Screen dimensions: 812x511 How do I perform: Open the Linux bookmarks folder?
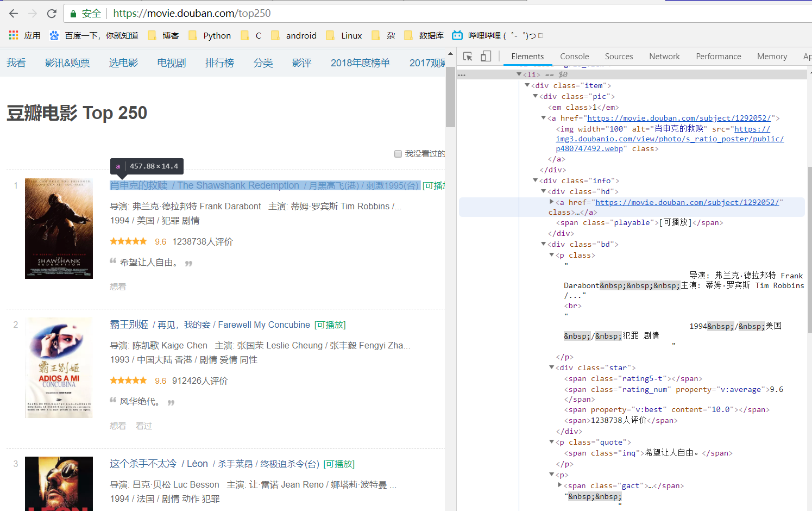344,35
